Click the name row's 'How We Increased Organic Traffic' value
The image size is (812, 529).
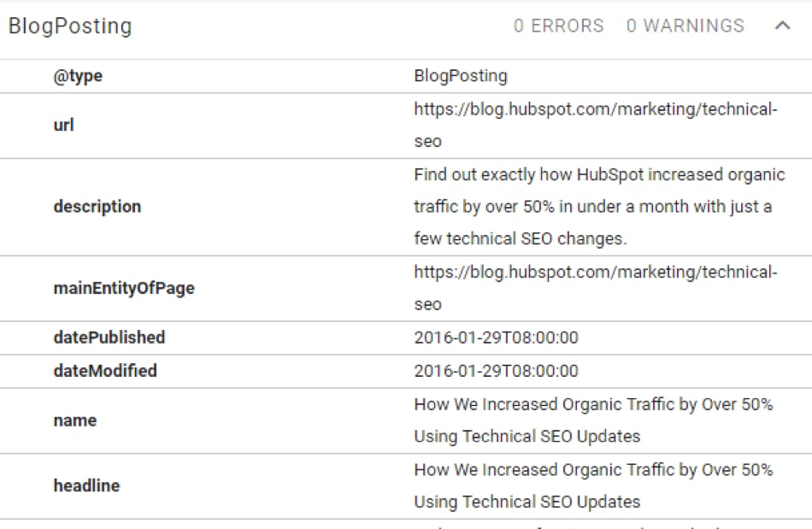593,420
